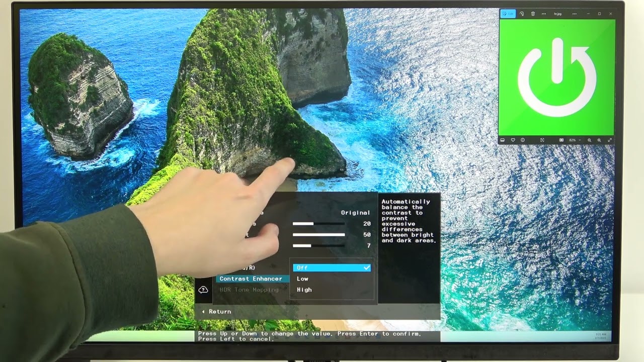Image resolution: width=644 pixels, height=362 pixels.
Task: Click the fit-to-window icon in Photos
Action: 542,140
